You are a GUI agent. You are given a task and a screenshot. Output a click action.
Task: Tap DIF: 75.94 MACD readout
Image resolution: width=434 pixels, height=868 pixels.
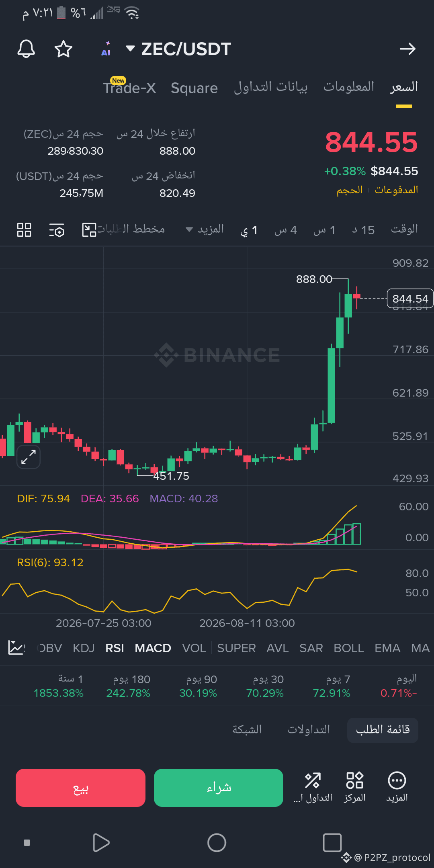coord(43,499)
